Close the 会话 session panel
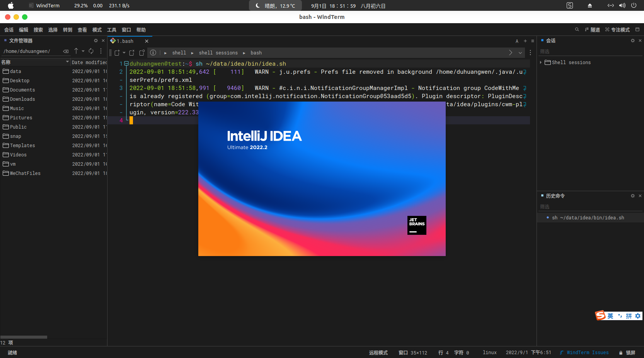Screen dimensions: 644x358 (x=640, y=41)
